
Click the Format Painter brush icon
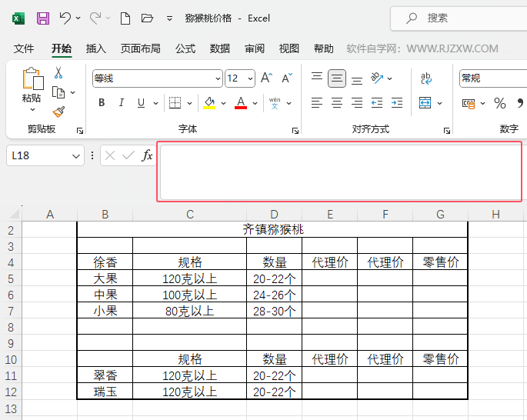tap(58, 112)
